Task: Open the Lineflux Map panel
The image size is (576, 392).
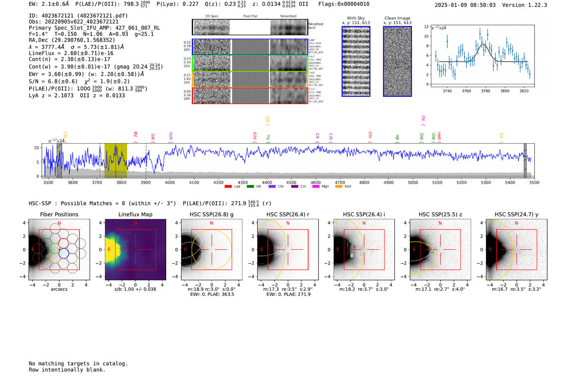Action: coord(136,250)
